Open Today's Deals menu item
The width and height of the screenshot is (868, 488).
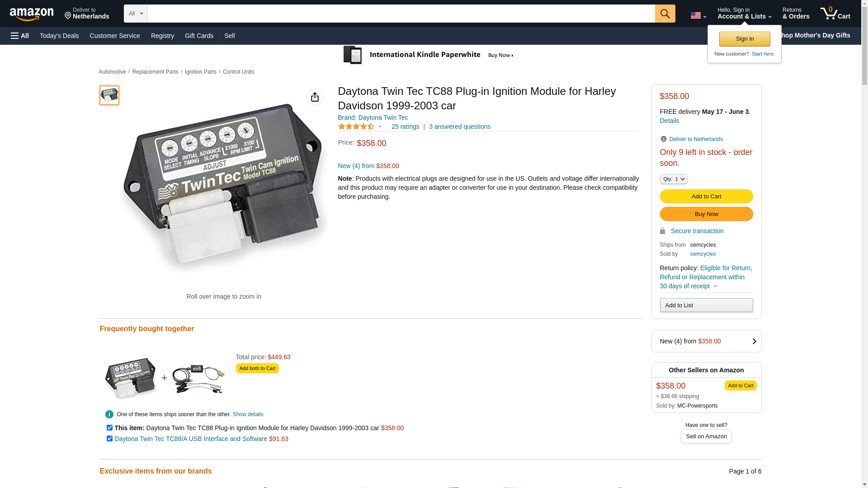[x=59, y=36]
